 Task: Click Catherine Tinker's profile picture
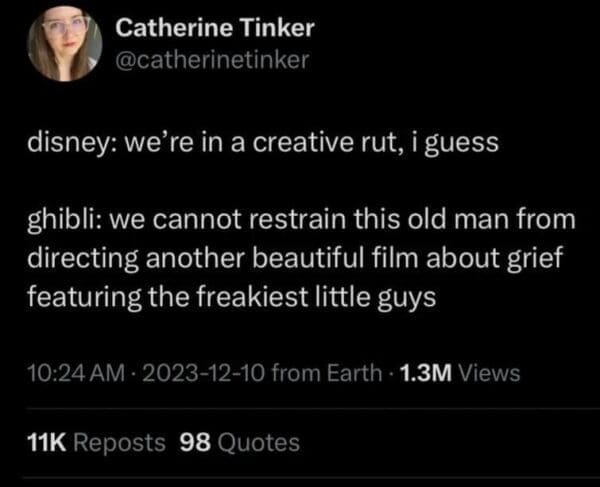click(x=65, y=45)
